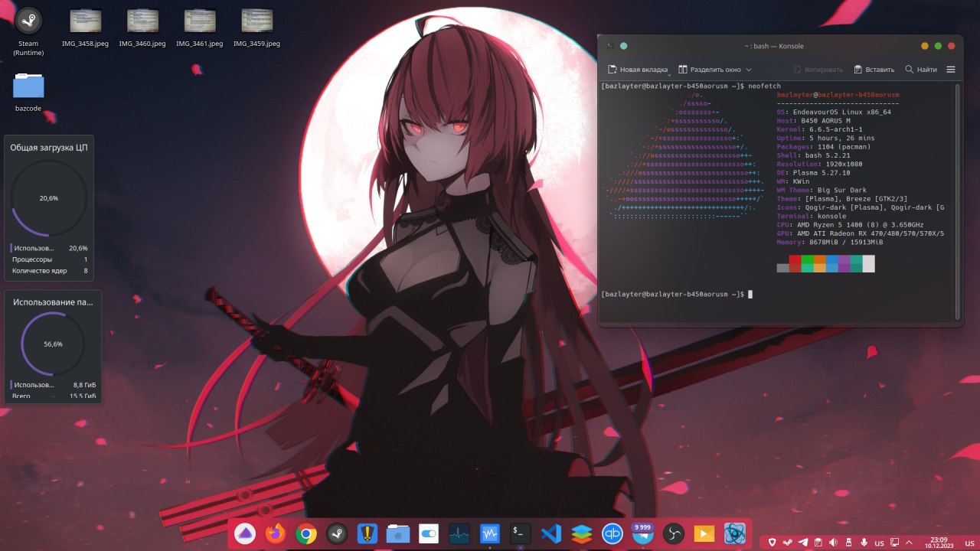Open the blue System Monitor in dock
This screenshot has width=980, height=551.
(490, 533)
